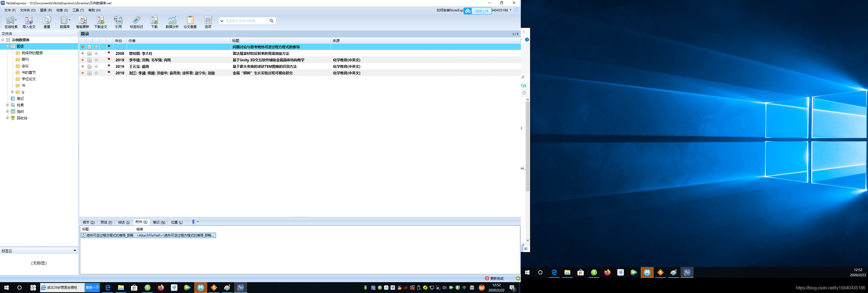Expand the ly folder in tree
The width and height of the screenshot is (868, 293).
(12, 92)
